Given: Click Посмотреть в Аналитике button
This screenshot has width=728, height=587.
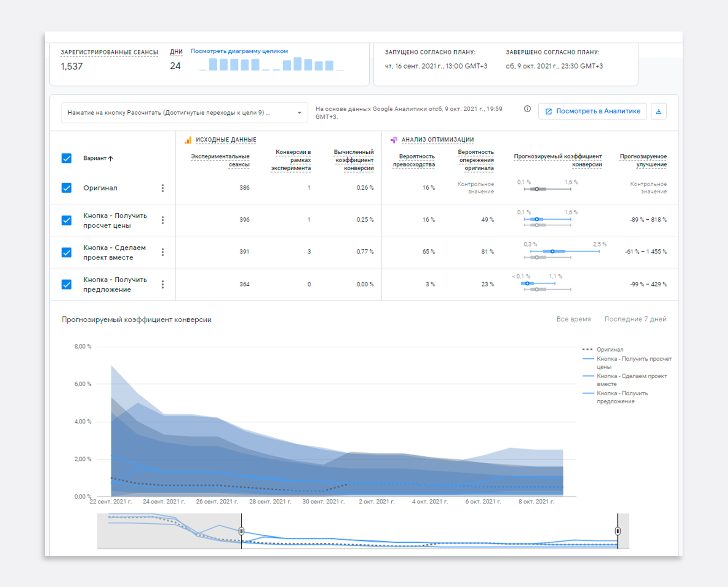Looking at the screenshot, I should (x=592, y=111).
